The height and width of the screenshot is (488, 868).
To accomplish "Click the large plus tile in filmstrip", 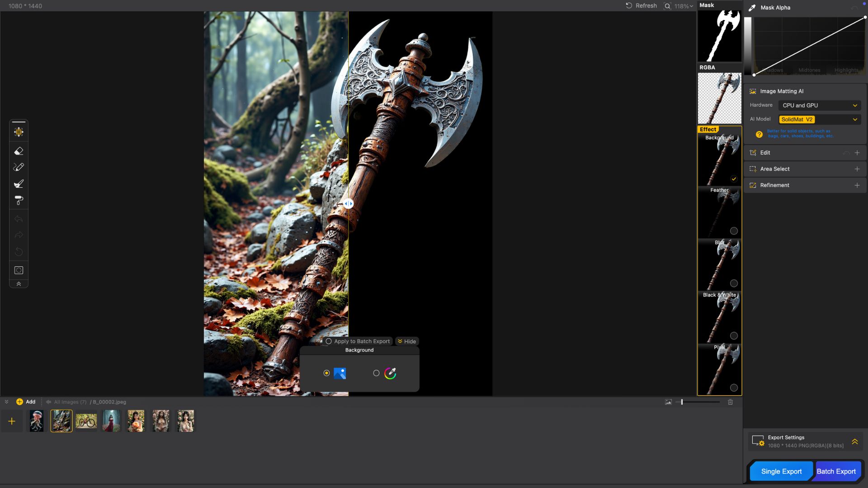I will 12,422.
